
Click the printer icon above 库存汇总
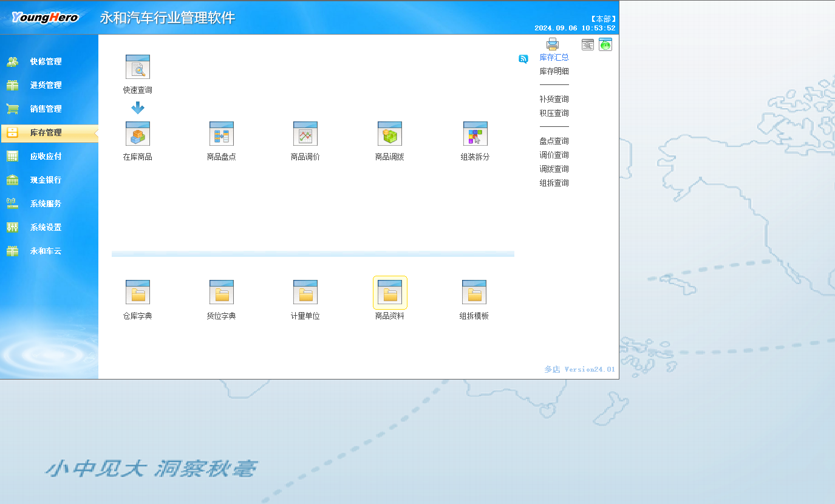(x=553, y=44)
